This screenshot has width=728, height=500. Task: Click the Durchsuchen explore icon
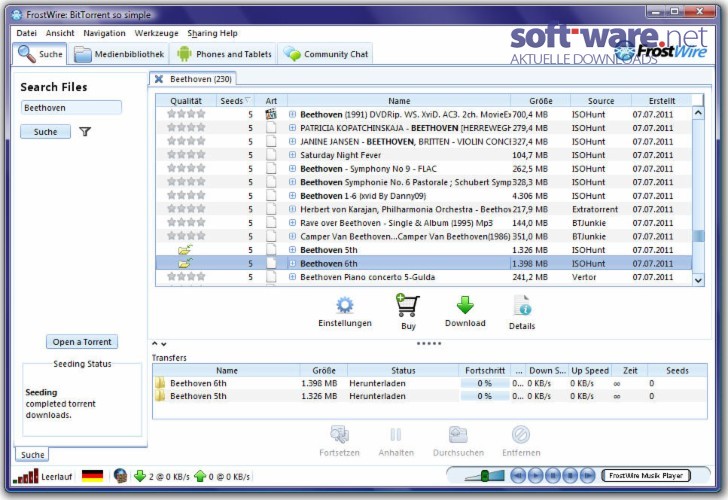(x=458, y=435)
